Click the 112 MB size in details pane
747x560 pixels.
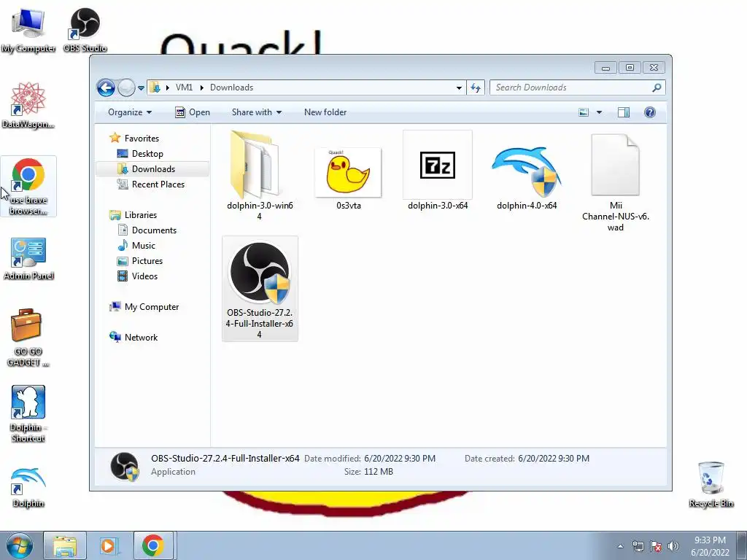pos(379,472)
